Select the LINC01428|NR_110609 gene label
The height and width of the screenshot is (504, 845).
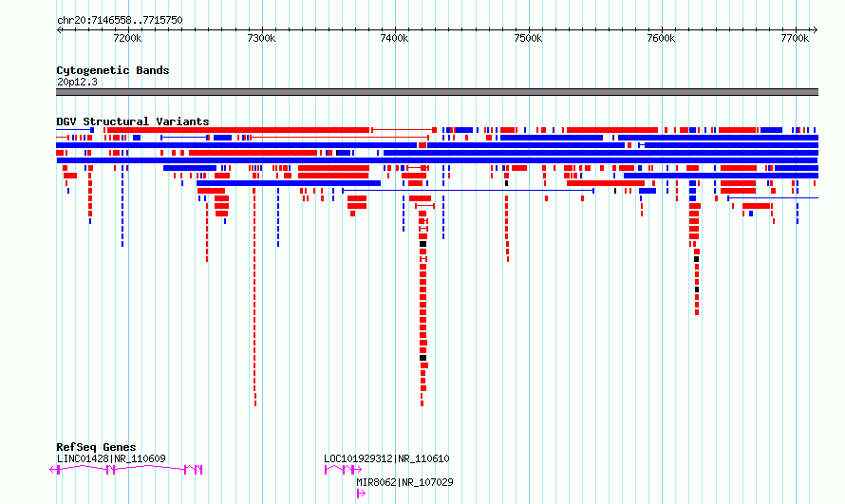click(111, 458)
